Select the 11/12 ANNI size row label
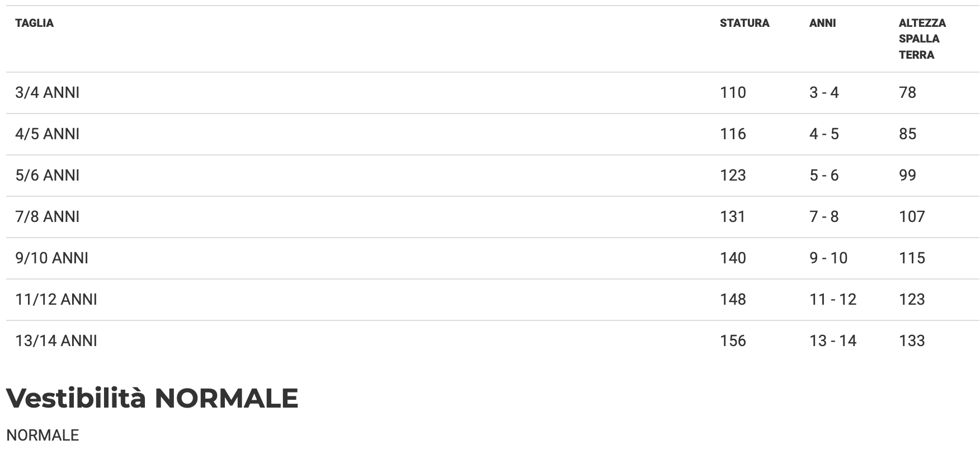Image resolution: width=980 pixels, height=454 pixels. [x=56, y=300]
